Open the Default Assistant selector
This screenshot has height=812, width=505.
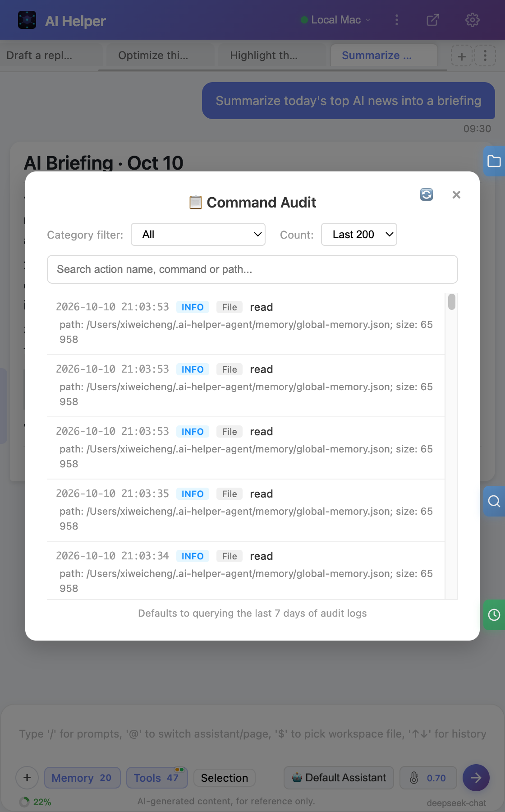(x=339, y=778)
